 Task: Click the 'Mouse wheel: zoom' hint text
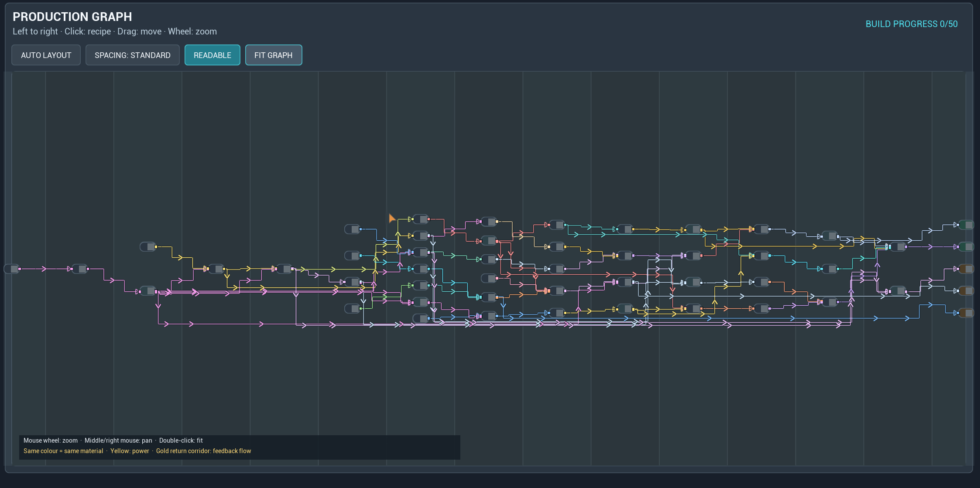point(51,440)
